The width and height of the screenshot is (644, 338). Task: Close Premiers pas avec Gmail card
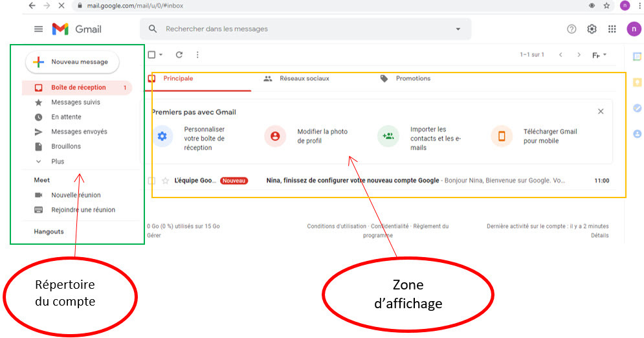pyautogui.click(x=601, y=111)
